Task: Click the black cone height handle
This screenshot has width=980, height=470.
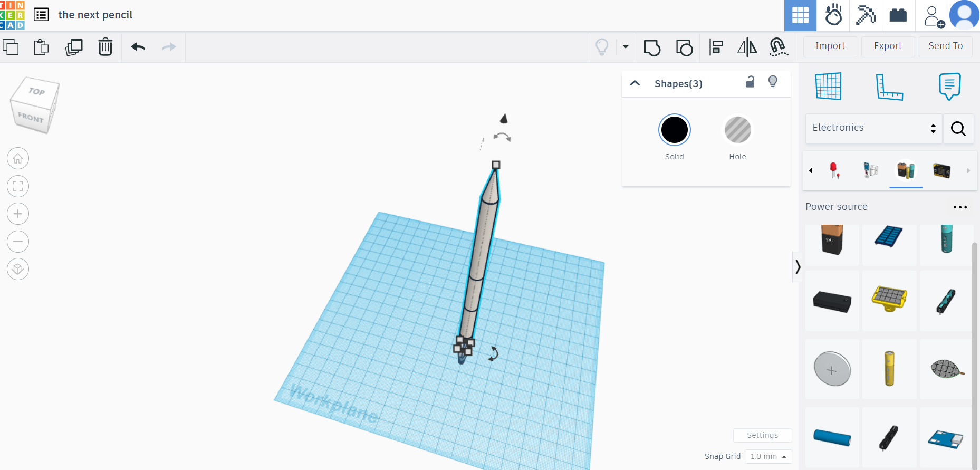Action: coord(504,119)
